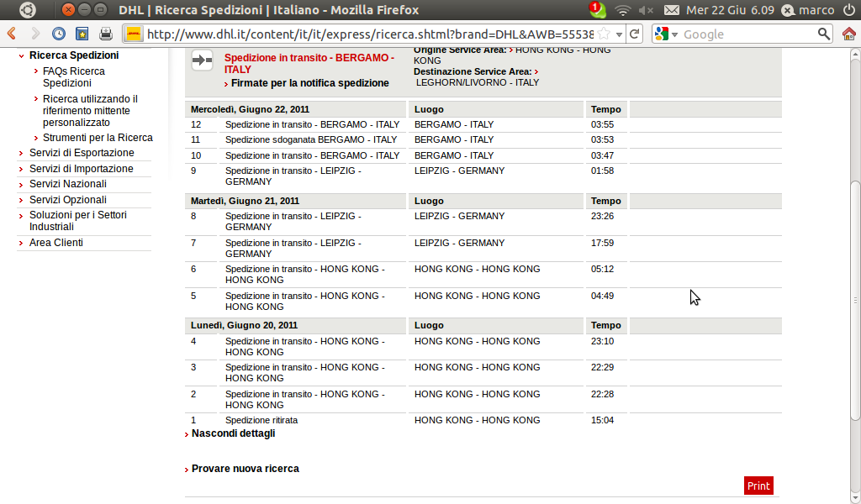Image resolution: width=861 pixels, height=504 pixels.
Task: Open the notification indicator with the red badge
Action: [597, 10]
